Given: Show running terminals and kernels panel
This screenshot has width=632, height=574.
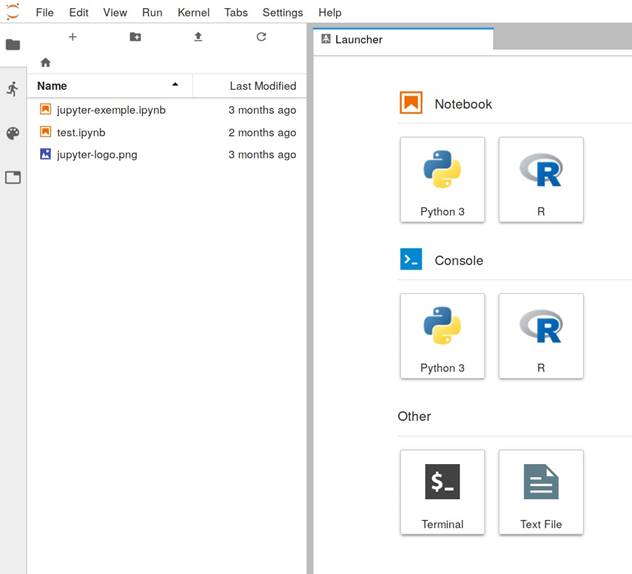Looking at the screenshot, I should tap(13, 89).
